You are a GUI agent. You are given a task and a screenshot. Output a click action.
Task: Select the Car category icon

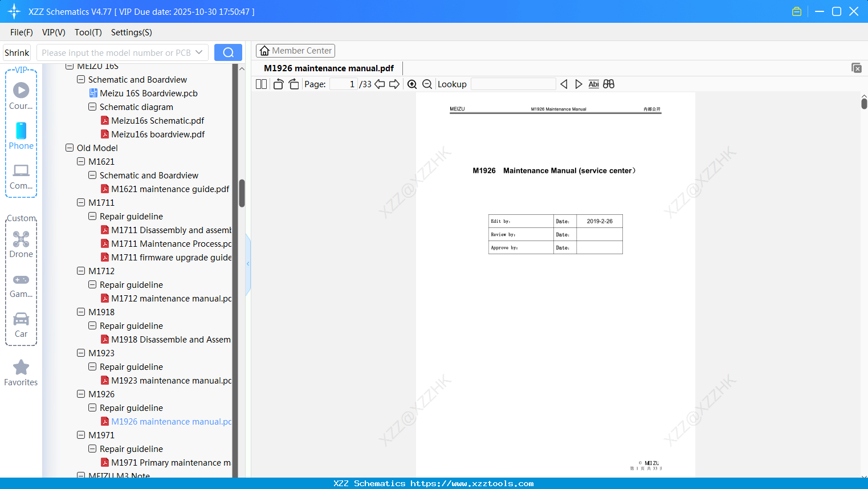21,325
